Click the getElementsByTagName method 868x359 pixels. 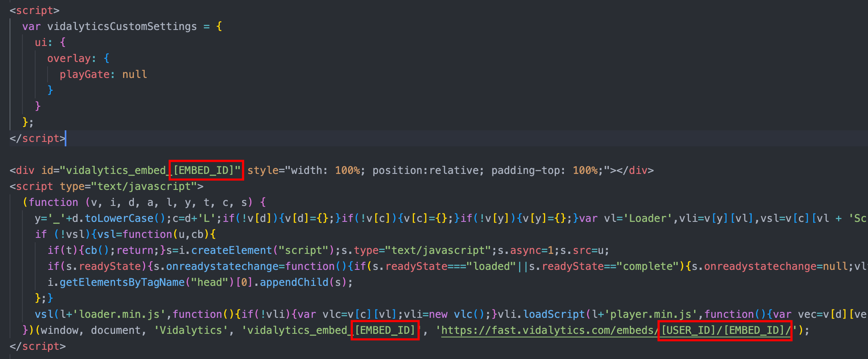pos(122,282)
